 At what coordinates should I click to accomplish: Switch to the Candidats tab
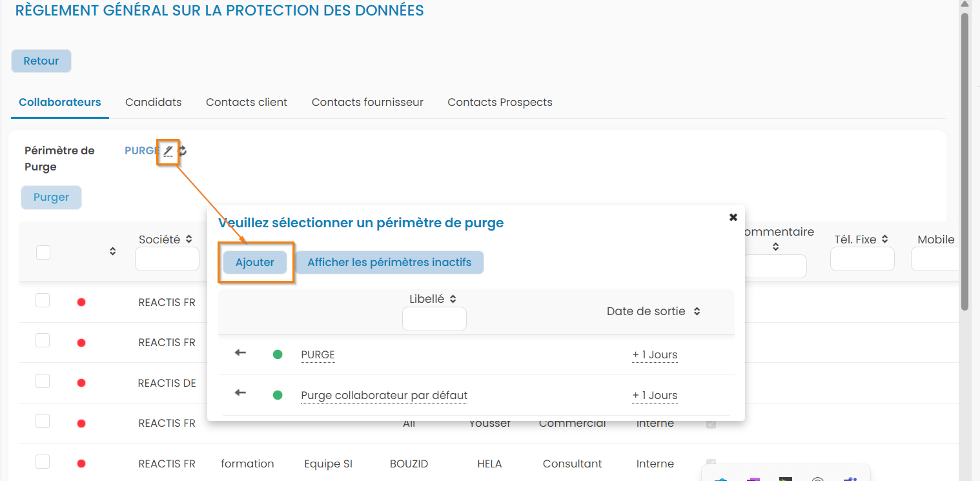click(x=153, y=102)
